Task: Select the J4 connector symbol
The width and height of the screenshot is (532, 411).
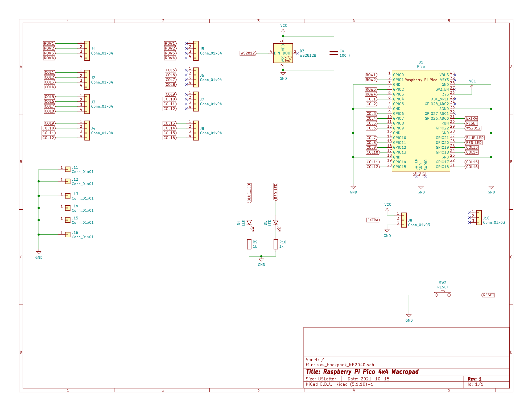Action: [87, 131]
